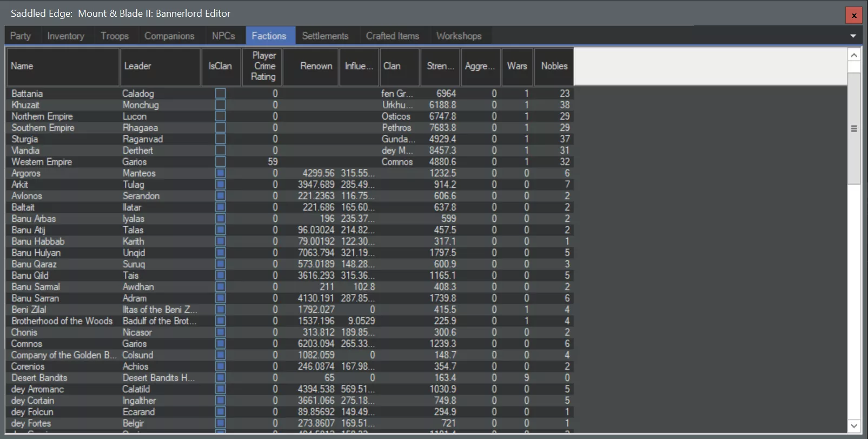Sort by the IsClan column header

point(221,67)
